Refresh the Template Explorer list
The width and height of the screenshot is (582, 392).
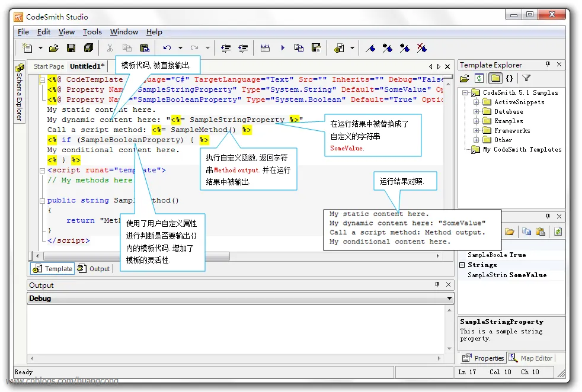tap(479, 78)
